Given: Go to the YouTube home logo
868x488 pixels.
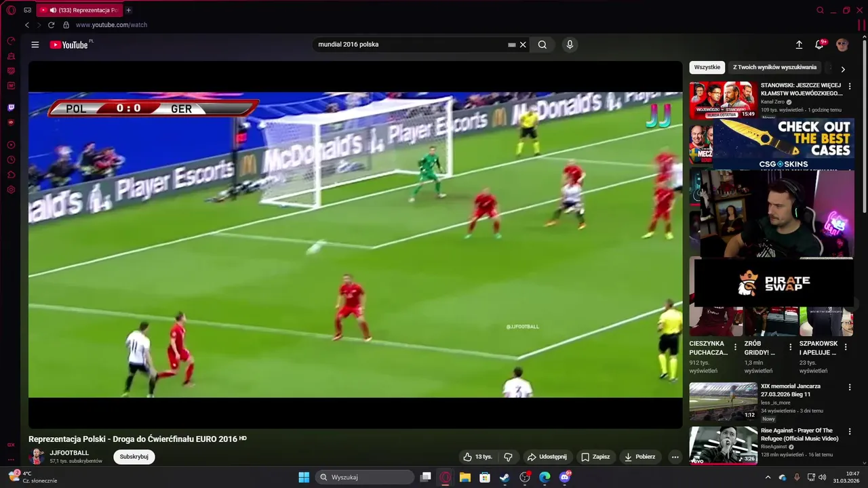Looking at the screenshot, I should point(71,45).
